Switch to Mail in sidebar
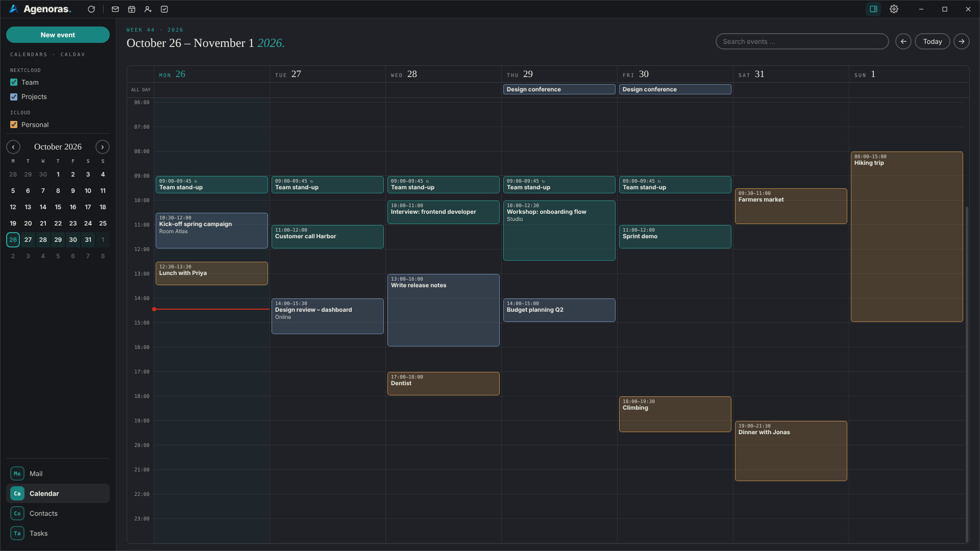The width and height of the screenshot is (980, 551). [58, 473]
